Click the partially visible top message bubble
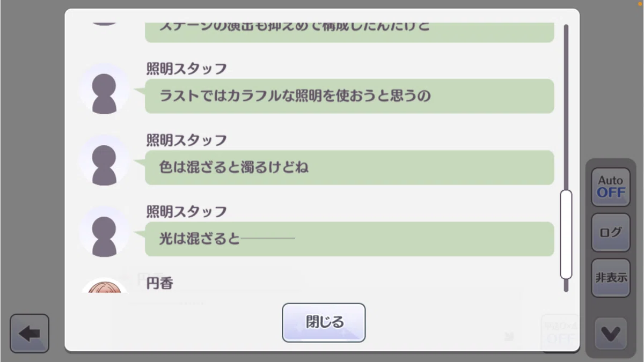The image size is (644, 362). coord(349,32)
